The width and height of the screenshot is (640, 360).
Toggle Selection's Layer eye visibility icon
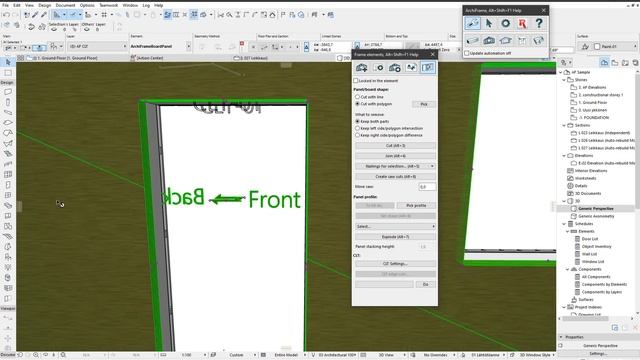coord(54,29)
